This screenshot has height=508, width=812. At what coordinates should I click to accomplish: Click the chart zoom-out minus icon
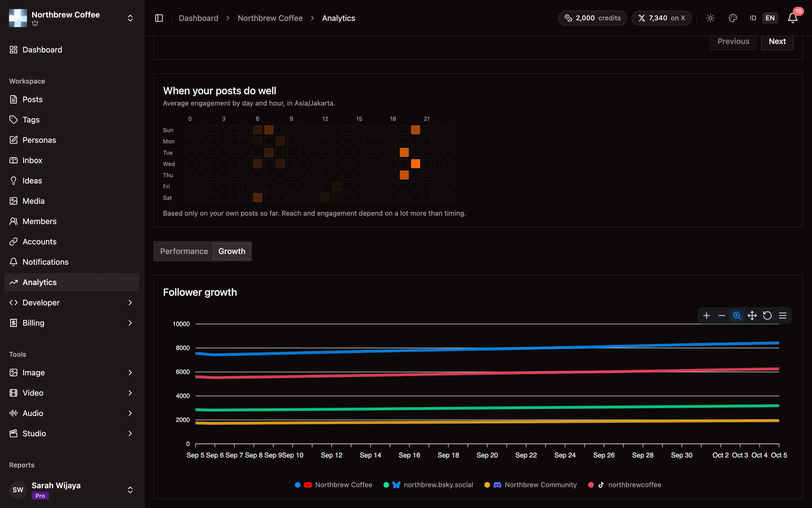(x=721, y=316)
